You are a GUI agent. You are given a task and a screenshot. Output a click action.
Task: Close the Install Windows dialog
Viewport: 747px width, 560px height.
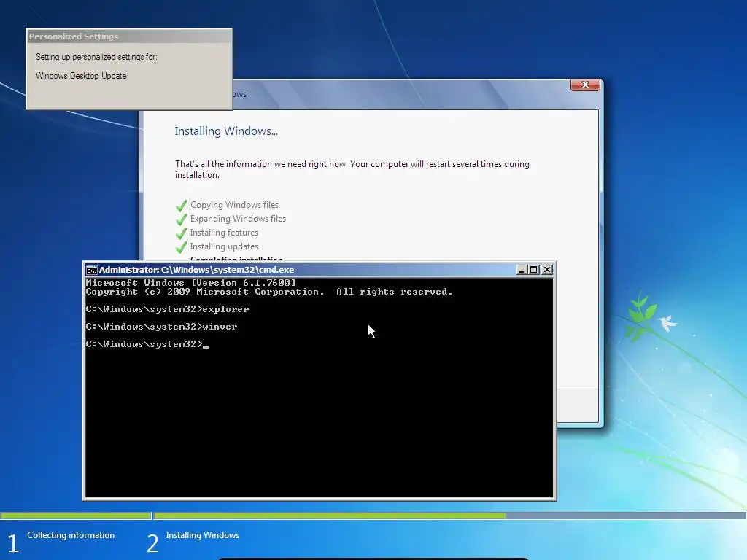point(585,85)
